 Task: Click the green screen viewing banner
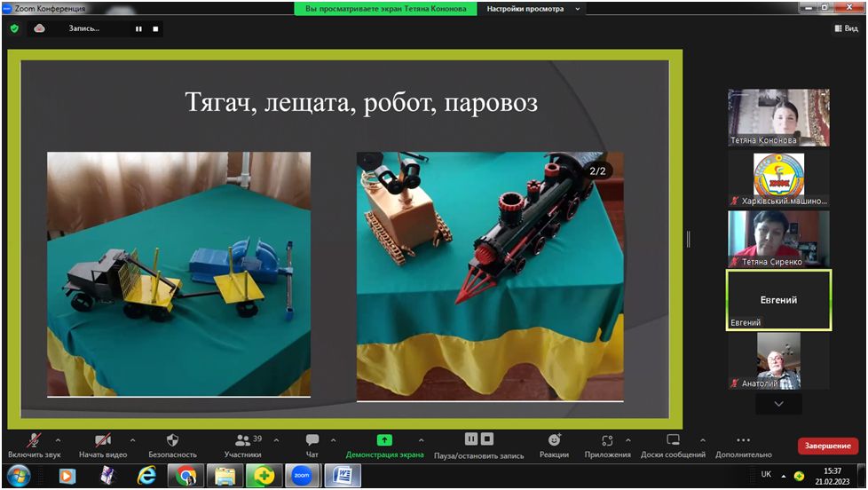point(385,9)
